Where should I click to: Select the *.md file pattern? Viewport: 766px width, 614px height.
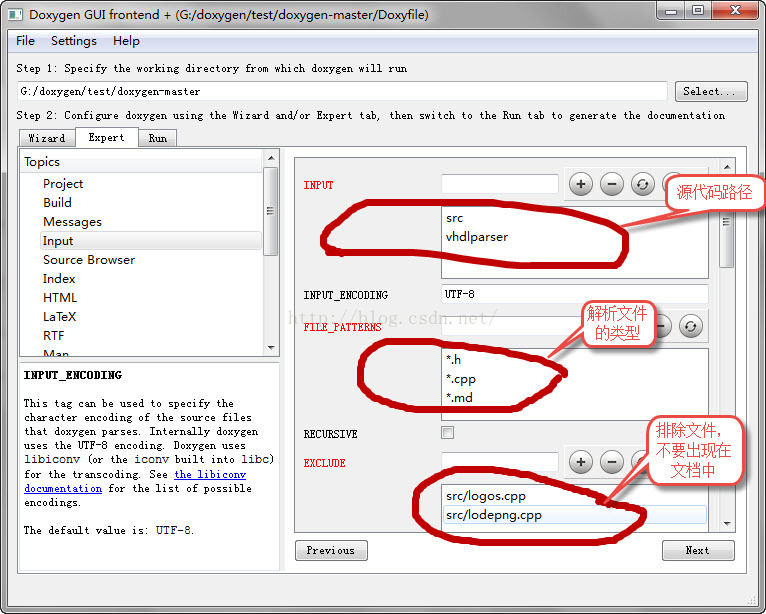[459, 398]
